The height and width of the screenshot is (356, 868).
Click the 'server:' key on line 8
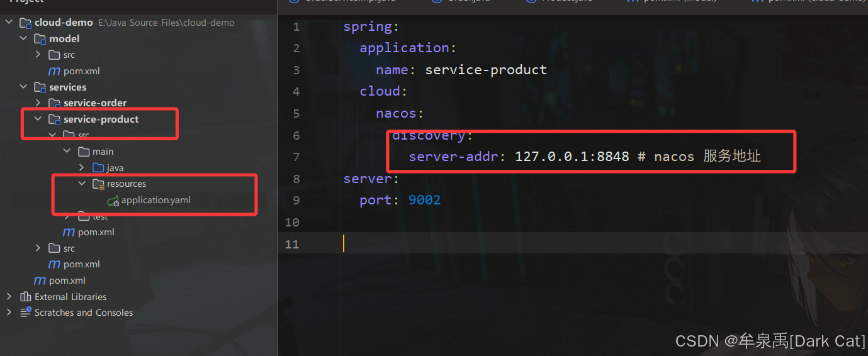[x=371, y=179]
